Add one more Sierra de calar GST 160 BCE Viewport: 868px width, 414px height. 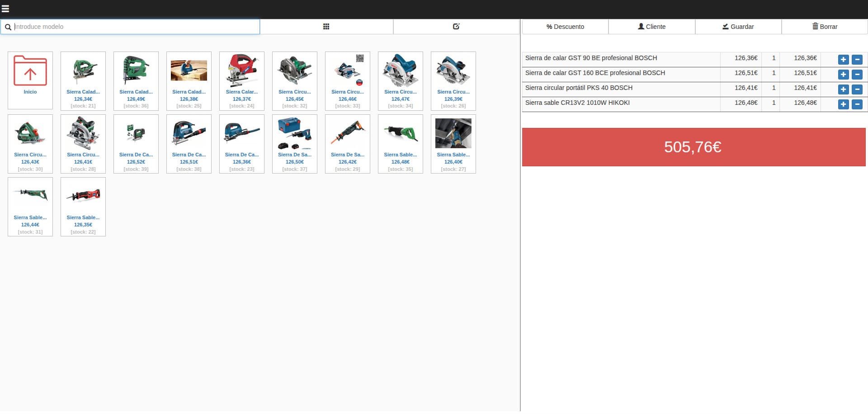click(843, 75)
